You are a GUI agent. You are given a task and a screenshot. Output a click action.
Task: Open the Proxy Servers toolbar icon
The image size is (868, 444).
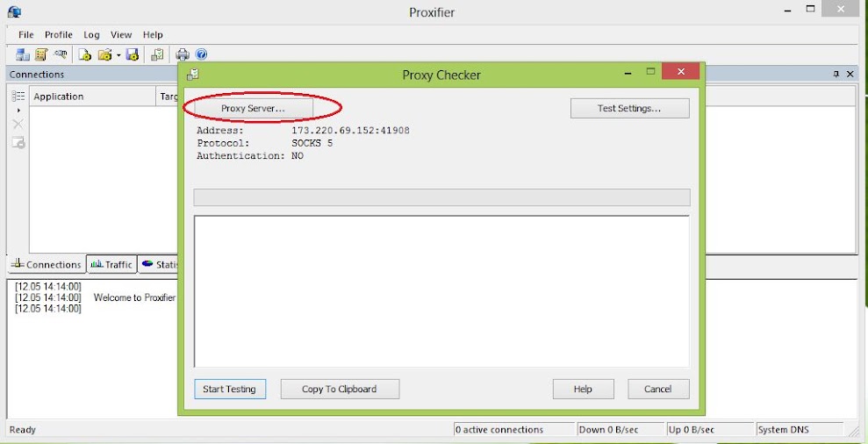click(x=23, y=54)
